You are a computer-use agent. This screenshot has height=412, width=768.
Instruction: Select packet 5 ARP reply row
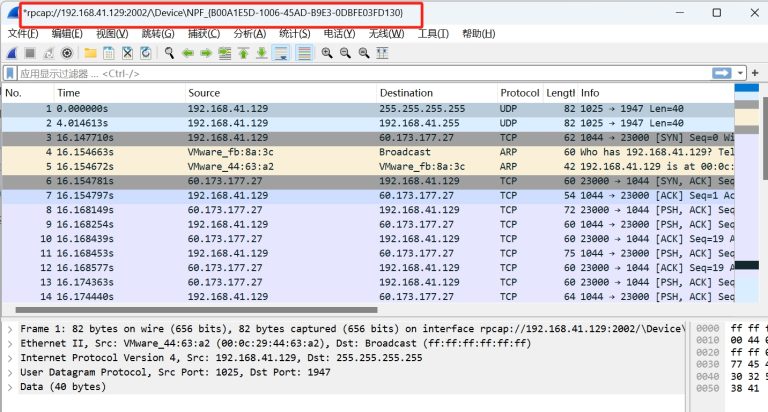click(x=368, y=167)
